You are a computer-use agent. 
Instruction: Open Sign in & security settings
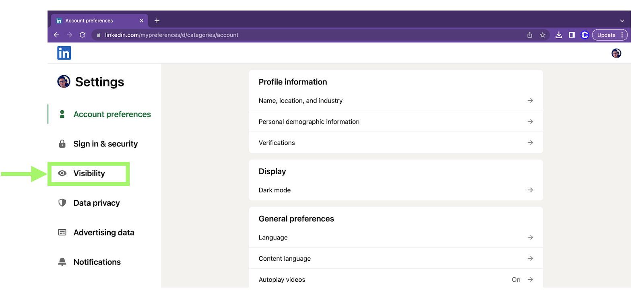pyautogui.click(x=105, y=144)
